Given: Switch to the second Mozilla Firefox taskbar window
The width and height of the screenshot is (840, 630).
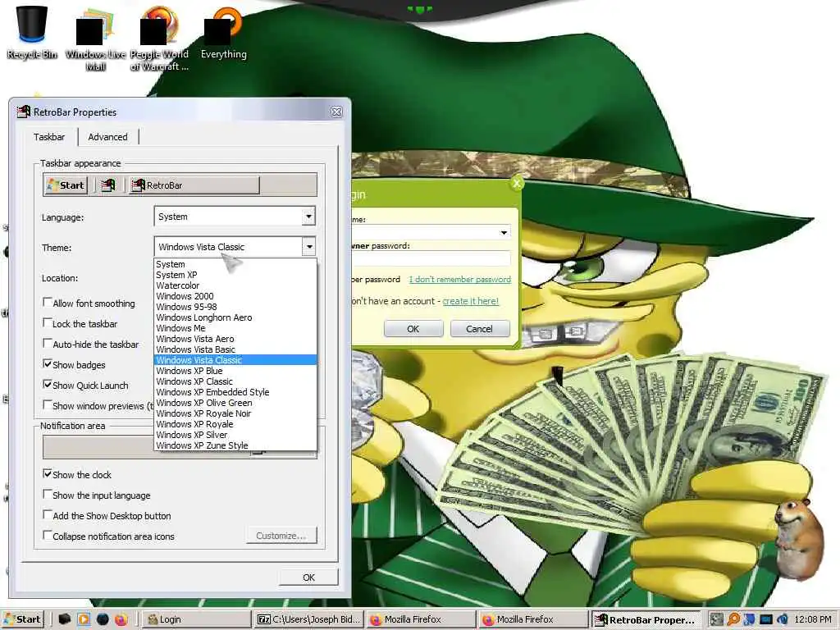Looking at the screenshot, I should [533, 619].
